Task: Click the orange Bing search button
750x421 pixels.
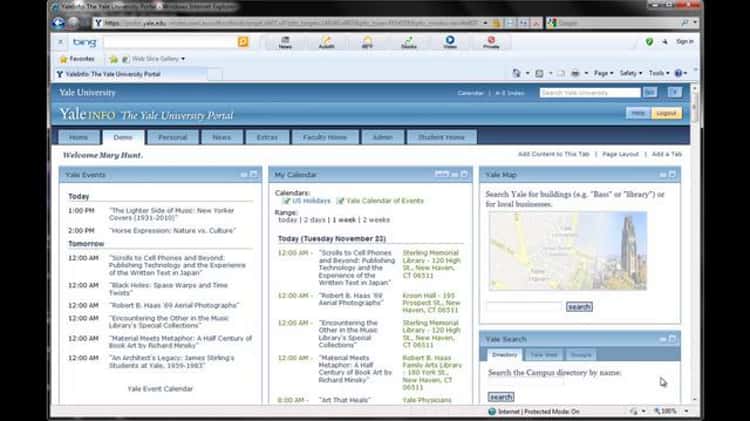Action: [243, 42]
